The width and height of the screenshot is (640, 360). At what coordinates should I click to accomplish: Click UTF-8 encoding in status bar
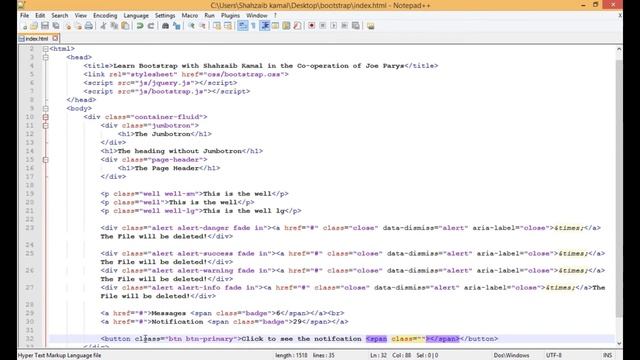(554, 355)
